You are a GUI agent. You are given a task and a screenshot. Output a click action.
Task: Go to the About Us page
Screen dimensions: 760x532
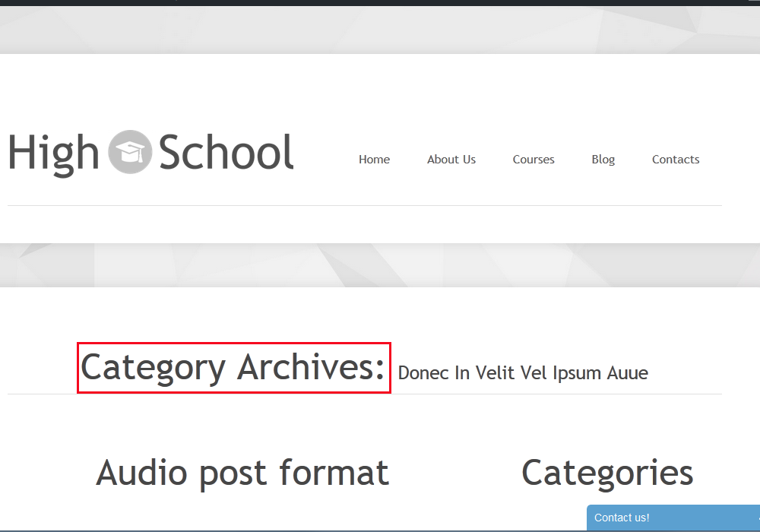click(x=451, y=160)
